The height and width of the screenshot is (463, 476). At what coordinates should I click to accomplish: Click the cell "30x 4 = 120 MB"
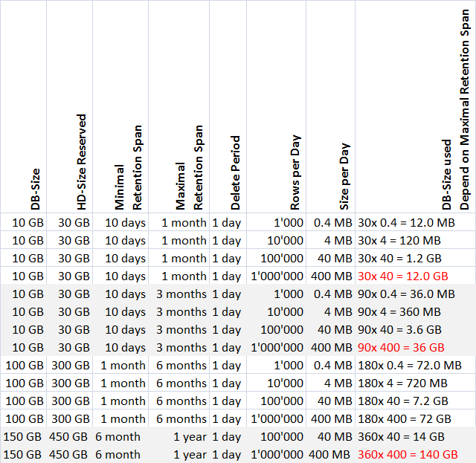(x=399, y=240)
